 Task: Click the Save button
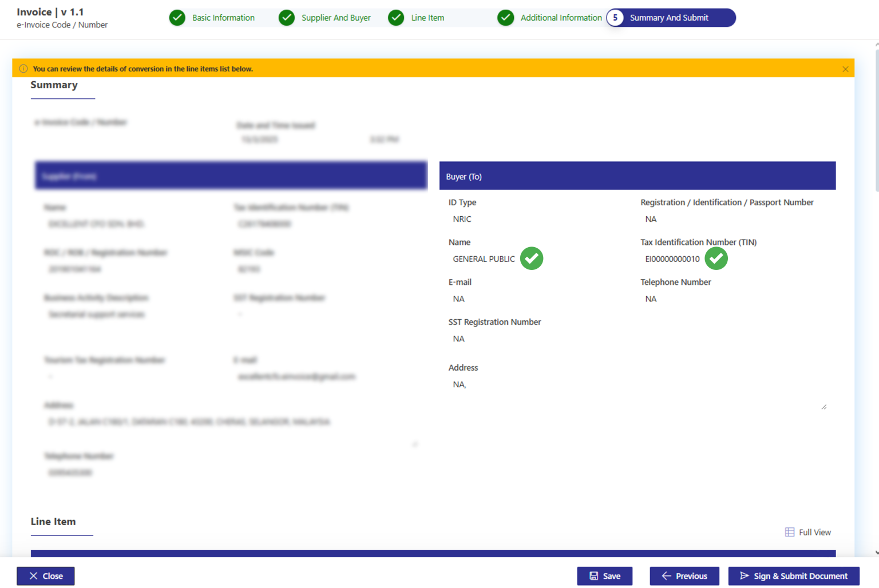pos(605,576)
